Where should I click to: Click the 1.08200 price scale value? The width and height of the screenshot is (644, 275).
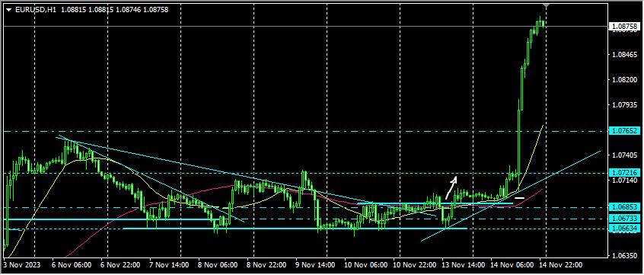[x=623, y=79]
